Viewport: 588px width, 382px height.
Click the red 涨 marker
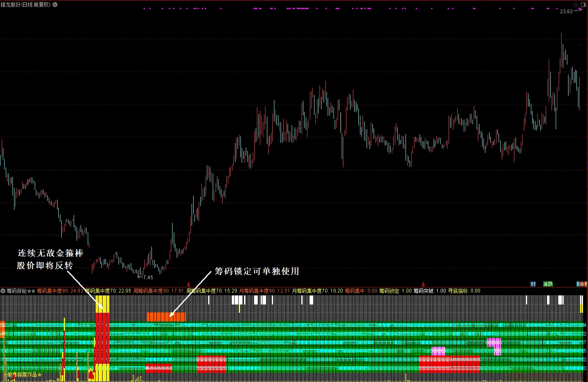coord(583,284)
